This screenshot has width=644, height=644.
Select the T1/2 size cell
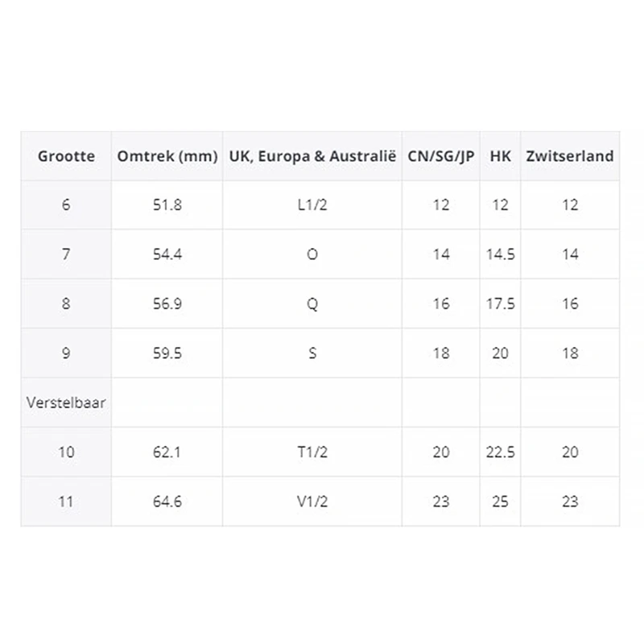(x=313, y=452)
